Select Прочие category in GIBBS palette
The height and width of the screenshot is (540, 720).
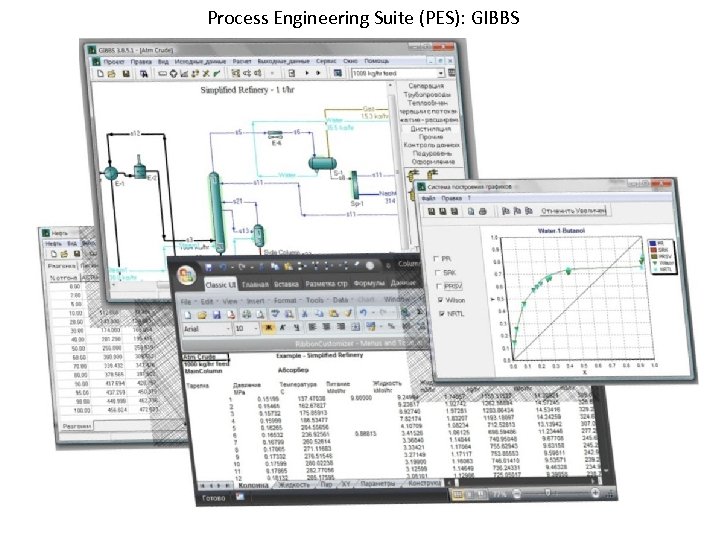[431, 137]
